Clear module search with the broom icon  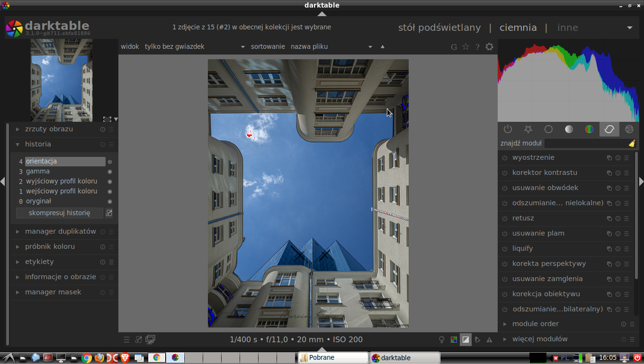click(632, 143)
